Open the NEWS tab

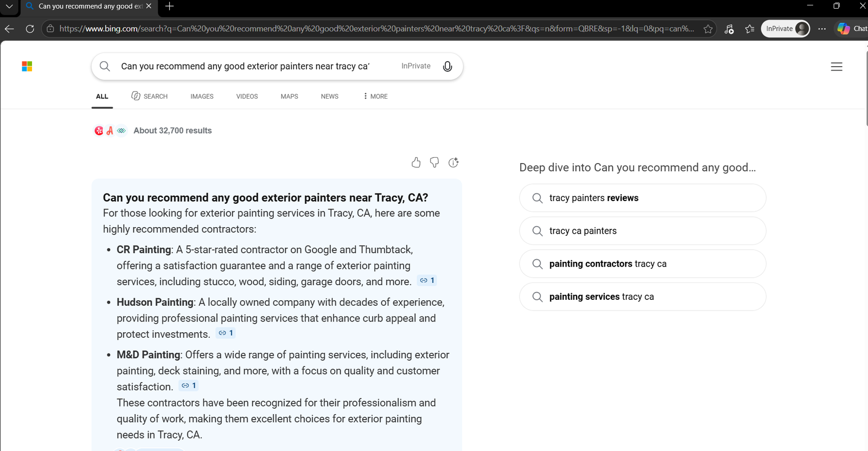pyautogui.click(x=329, y=96)
